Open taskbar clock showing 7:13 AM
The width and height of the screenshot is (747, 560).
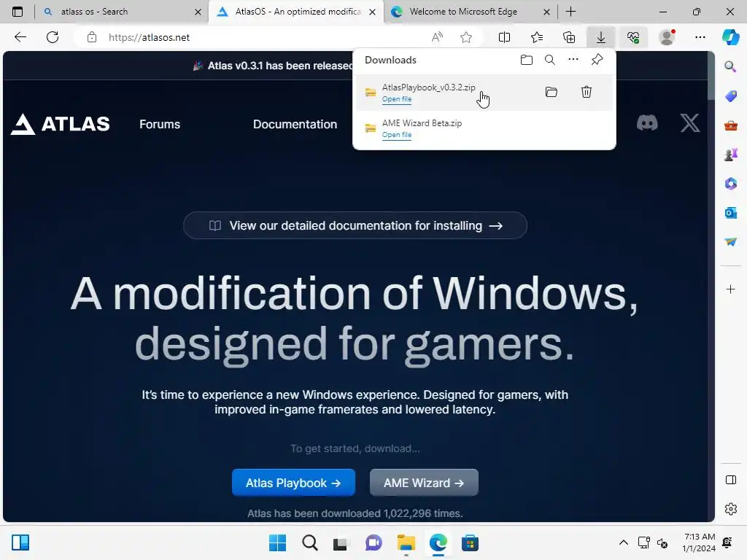pos(699,542)
